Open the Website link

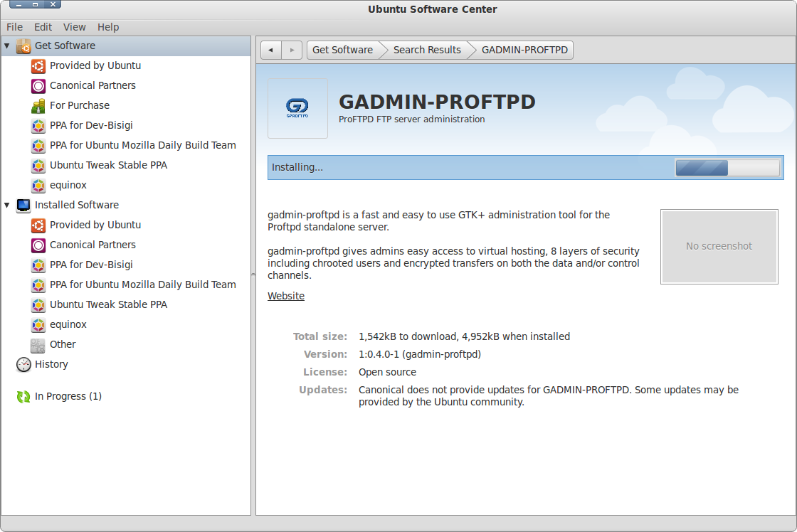point(286,296)
